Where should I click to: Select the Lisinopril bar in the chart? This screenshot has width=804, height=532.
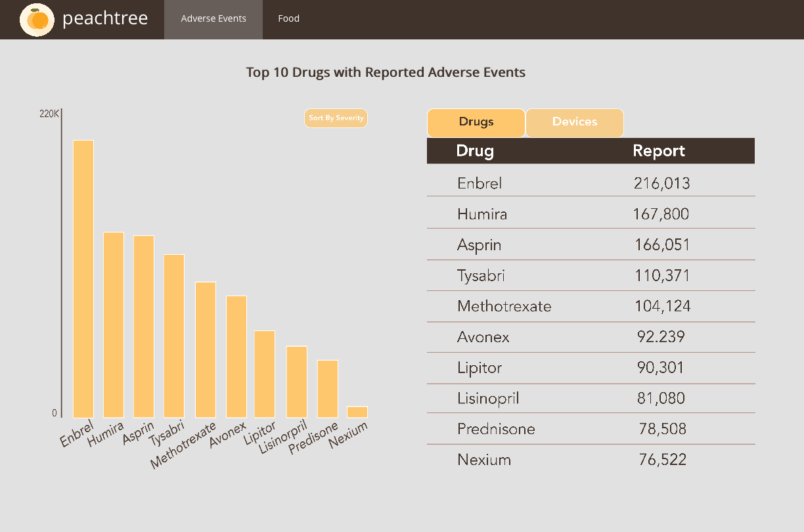[x=297, y=382]
